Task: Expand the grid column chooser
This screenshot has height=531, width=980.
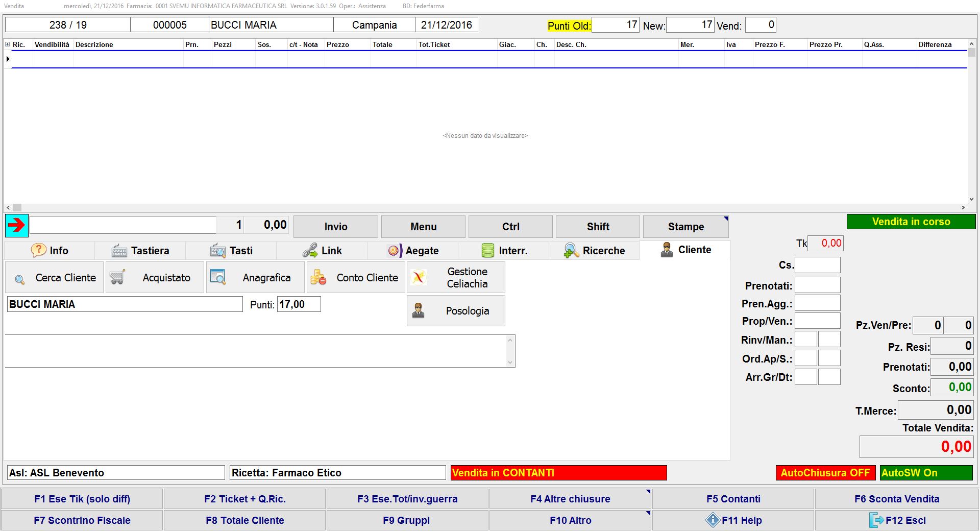Action: point(7,44)
